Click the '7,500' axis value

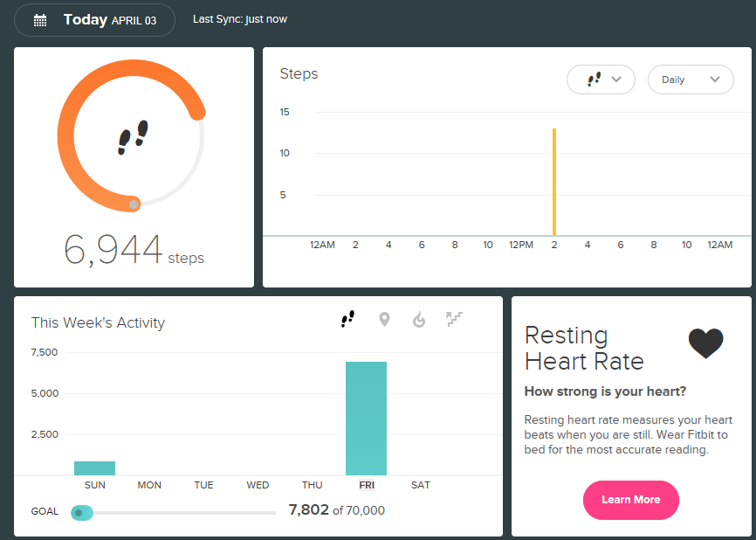tap(45, 352)
